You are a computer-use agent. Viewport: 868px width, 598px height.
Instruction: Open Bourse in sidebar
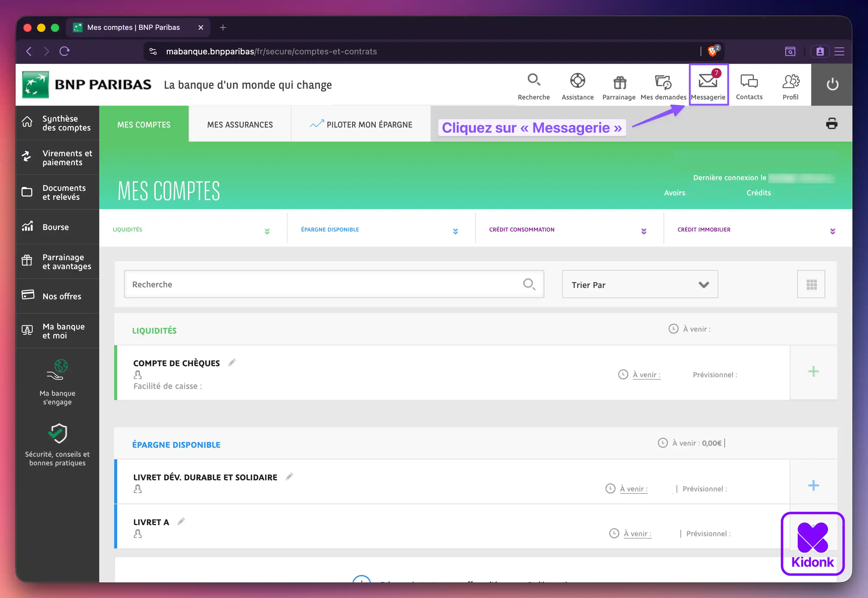tap(57, 227)
